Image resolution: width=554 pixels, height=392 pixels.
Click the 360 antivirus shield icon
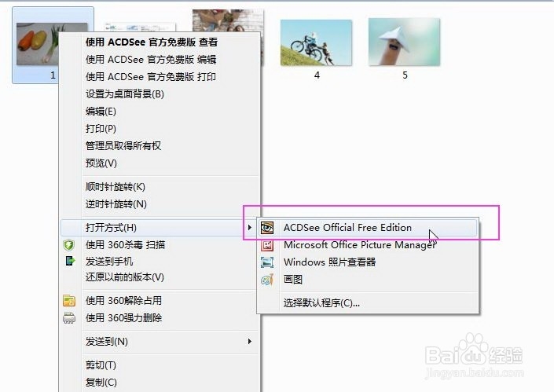pos(69,245)
